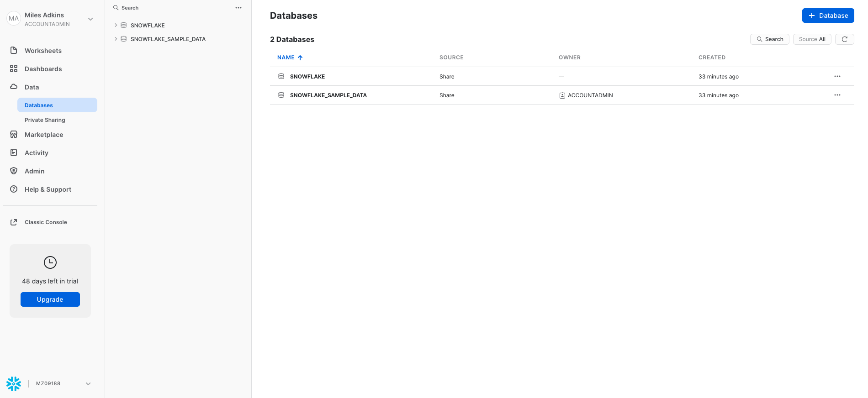Click the Admin shield icon
868x398 pixels.
pyautogui.click(x=14, y=171)
